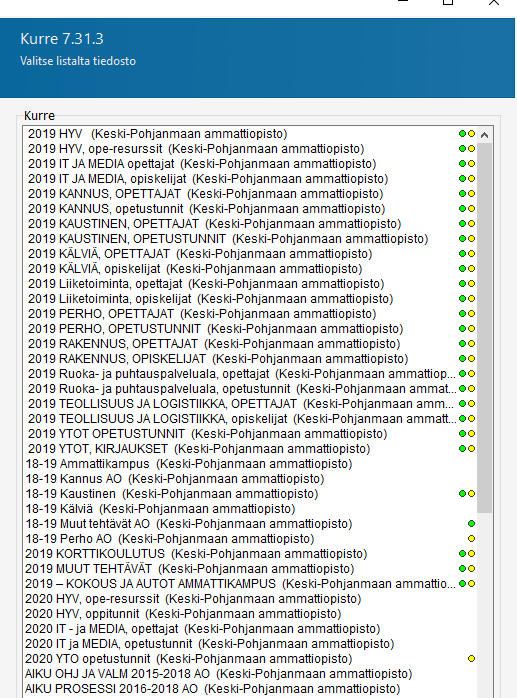The width and height of the screenshot is (517, 698).
Task: Select '2019 PERHO, OPETUSTUNNIT' file
Action: [250, 329]
